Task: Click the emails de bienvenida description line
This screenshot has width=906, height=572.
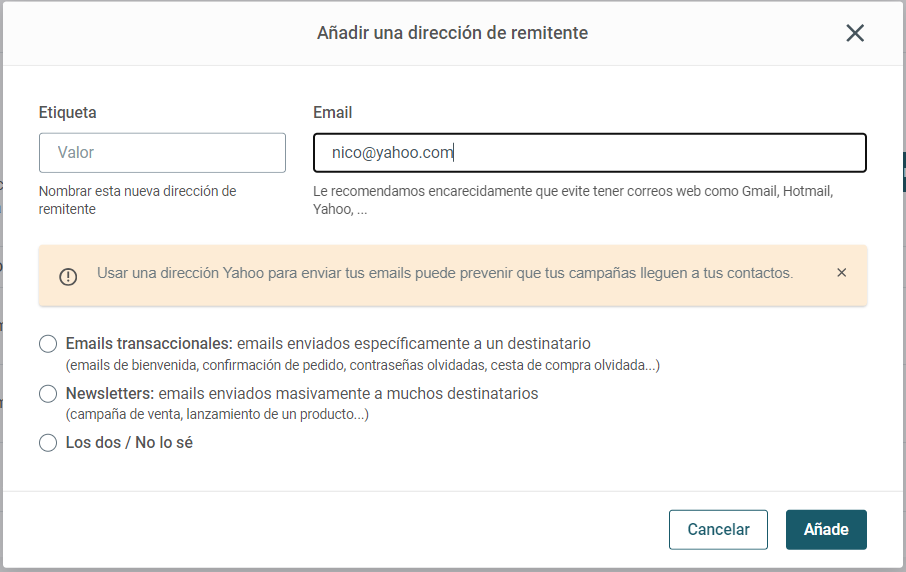Action: (x=363, y=365)
